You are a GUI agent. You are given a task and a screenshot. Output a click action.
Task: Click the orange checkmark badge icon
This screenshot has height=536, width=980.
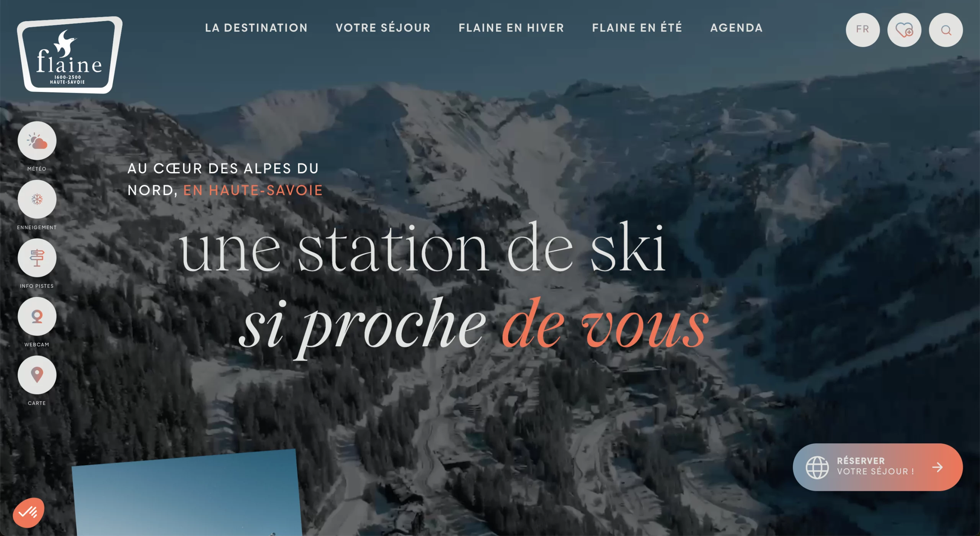(29, 512)
